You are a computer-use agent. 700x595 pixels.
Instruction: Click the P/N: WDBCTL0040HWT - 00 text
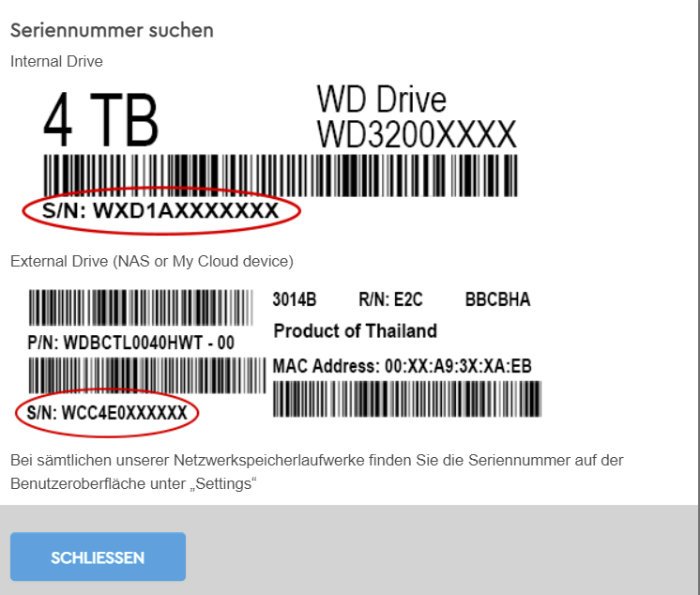130,343
